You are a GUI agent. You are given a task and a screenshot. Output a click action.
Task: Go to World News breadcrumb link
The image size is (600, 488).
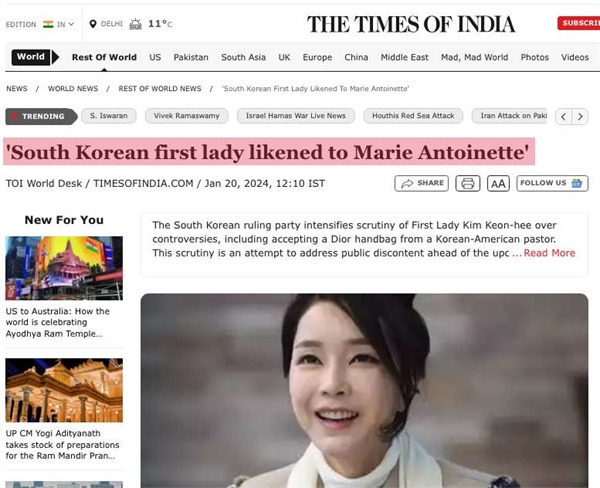pos(73,88)
